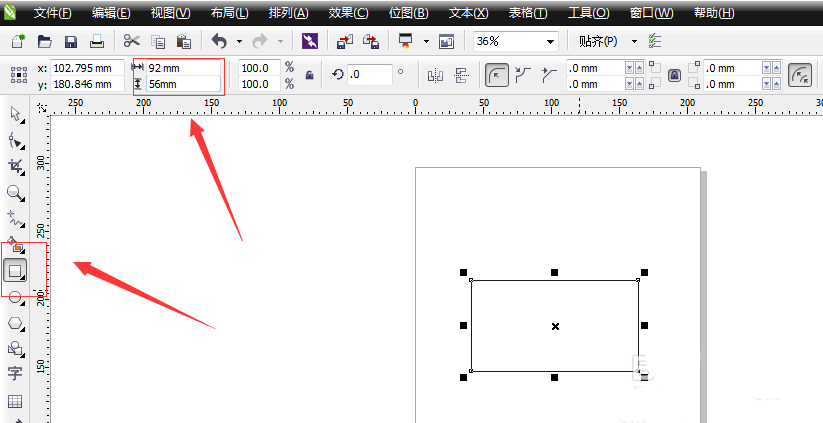Decrease the bottom-right corner radius
823x423 pixels.
[x=766, y=84]
